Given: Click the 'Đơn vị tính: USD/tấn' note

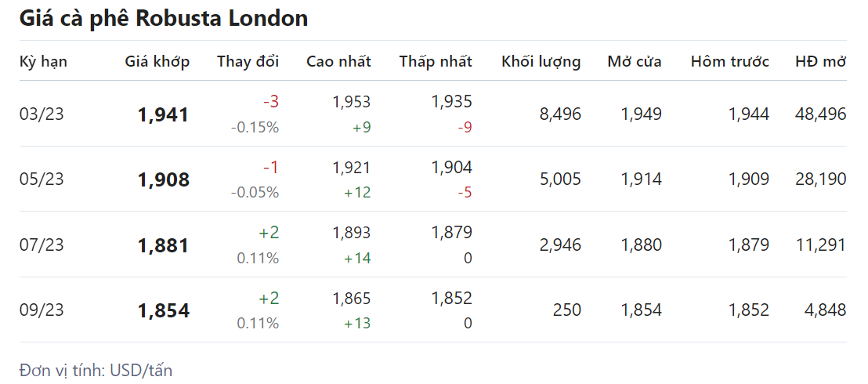Looking at the screenshot, I should click(96, 370).
